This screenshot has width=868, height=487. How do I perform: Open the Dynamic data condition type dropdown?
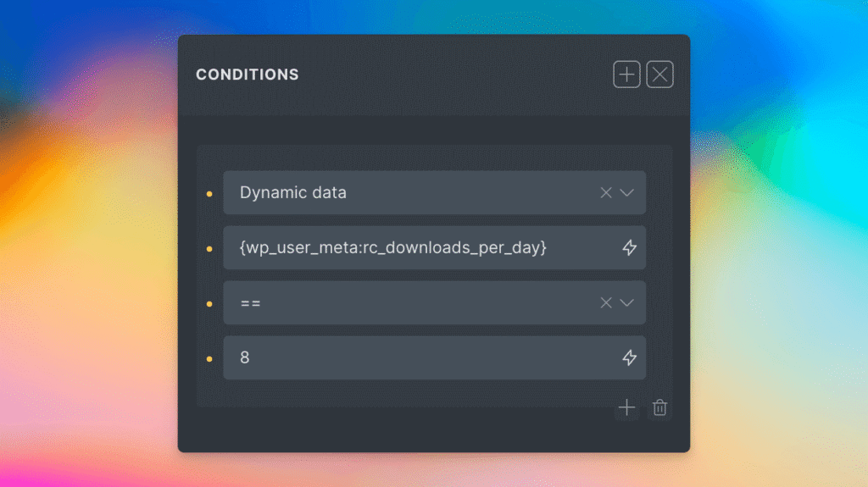coord(435,192)
